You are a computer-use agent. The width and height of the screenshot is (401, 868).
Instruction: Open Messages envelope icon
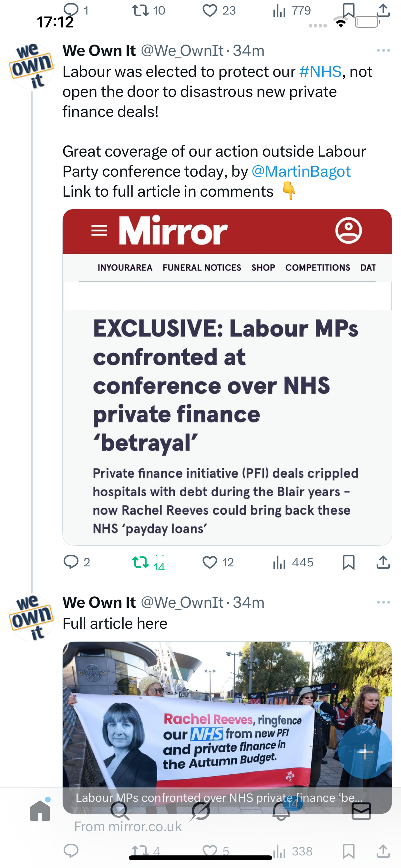click(x=361, y=811)
